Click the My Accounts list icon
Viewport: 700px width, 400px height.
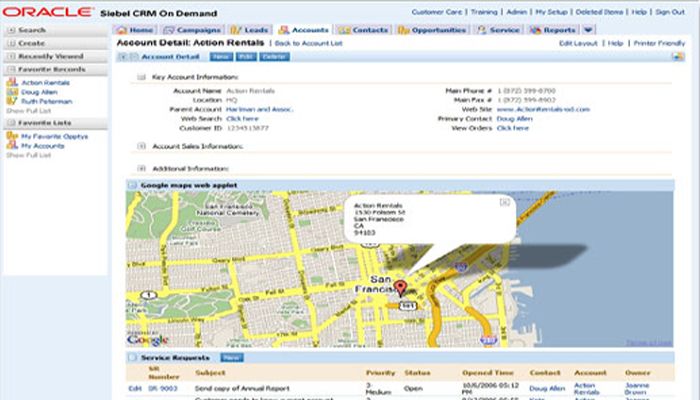tap(12, 145)
